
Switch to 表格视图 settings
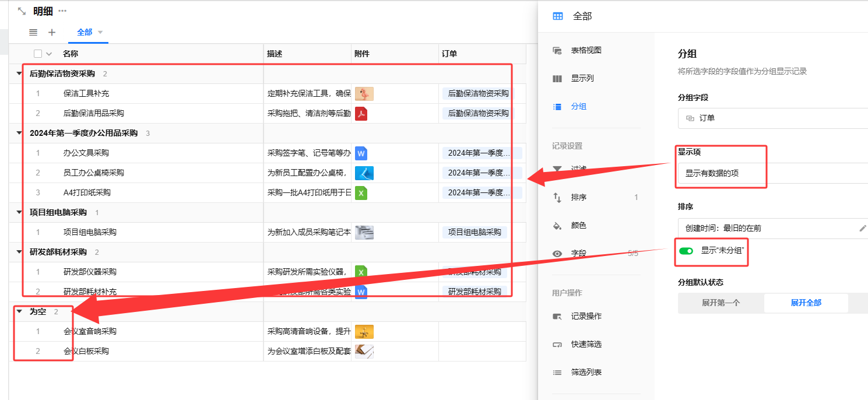coord(585,51)
